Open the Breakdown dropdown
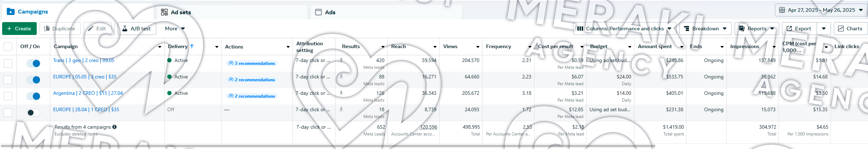The height and width of the screenshot is (149, 868). (705, 29)
